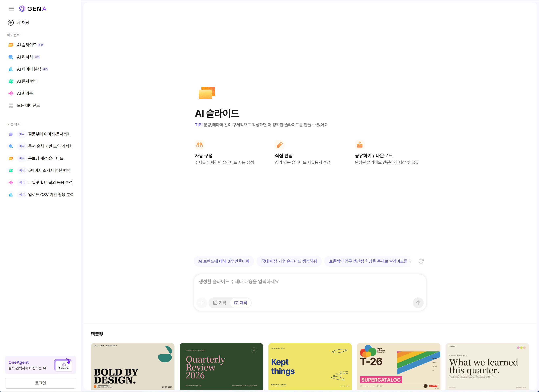Click chat bubble icon beside 질문부터 이미지·문서까지
The height and width of the screenshot is (392, 539).
click(x=11, y=134)
